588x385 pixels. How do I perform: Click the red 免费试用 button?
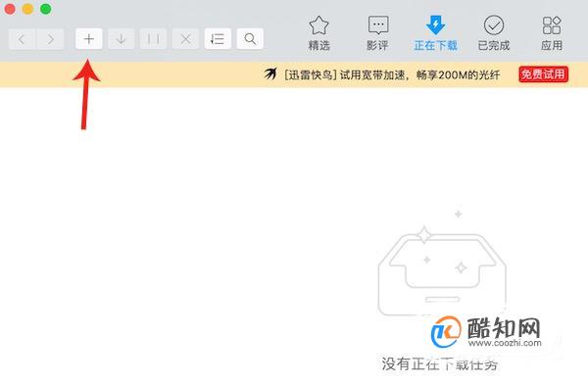pos(543,74)
